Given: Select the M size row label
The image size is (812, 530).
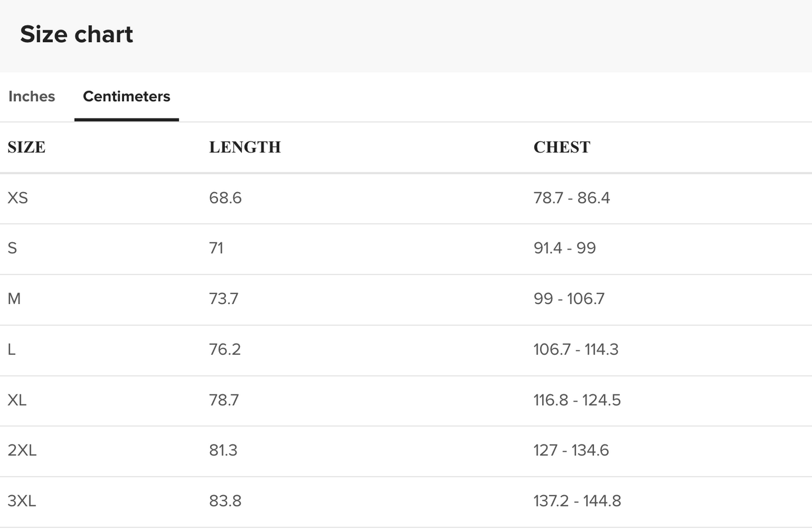Looking at the screenshot, I should (x=14, y=299).
